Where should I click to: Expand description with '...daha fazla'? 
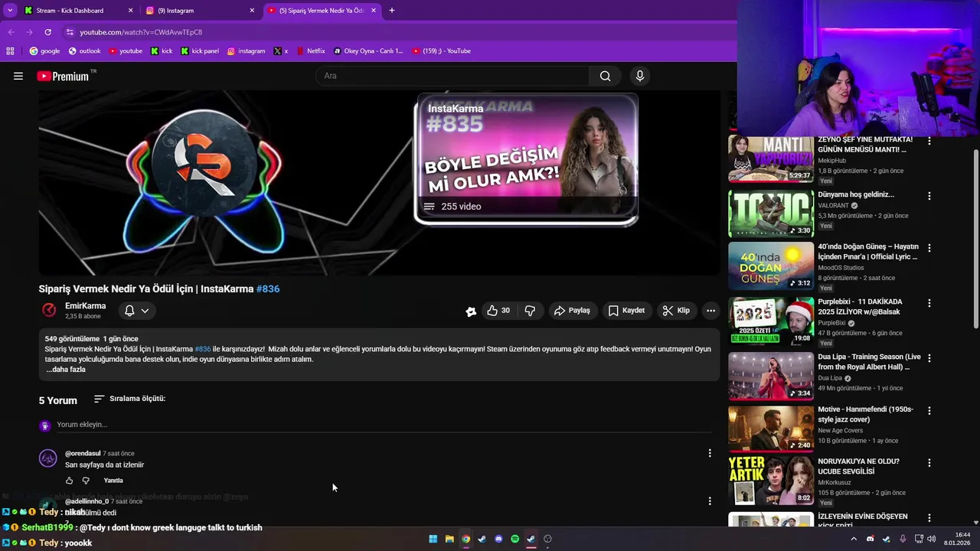click(x=66, y=370)
